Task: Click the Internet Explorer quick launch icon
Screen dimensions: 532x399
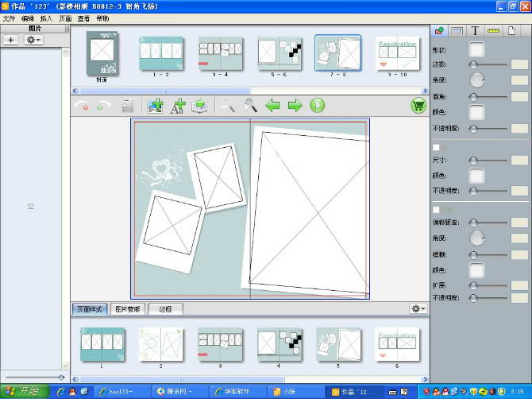Action: point(61,392)
